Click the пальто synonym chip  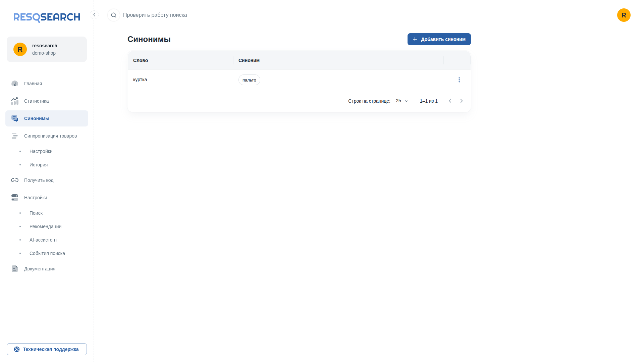click(249, 80)
